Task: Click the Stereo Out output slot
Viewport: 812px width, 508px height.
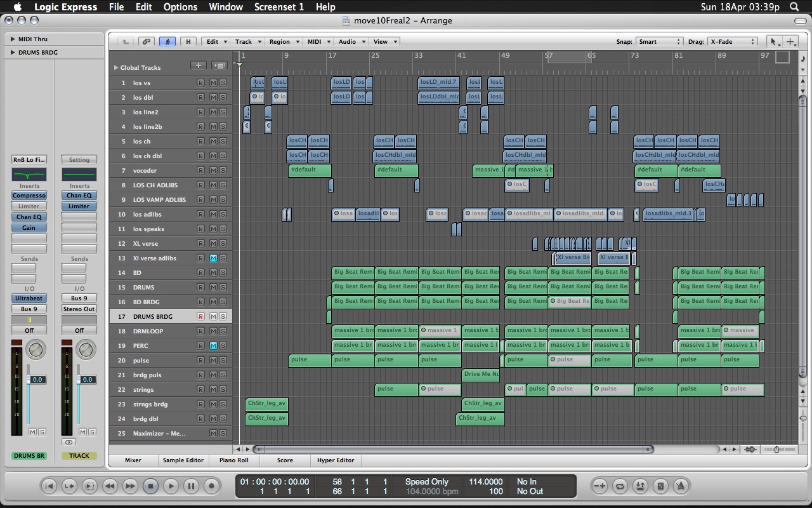Action: (79, 309)
